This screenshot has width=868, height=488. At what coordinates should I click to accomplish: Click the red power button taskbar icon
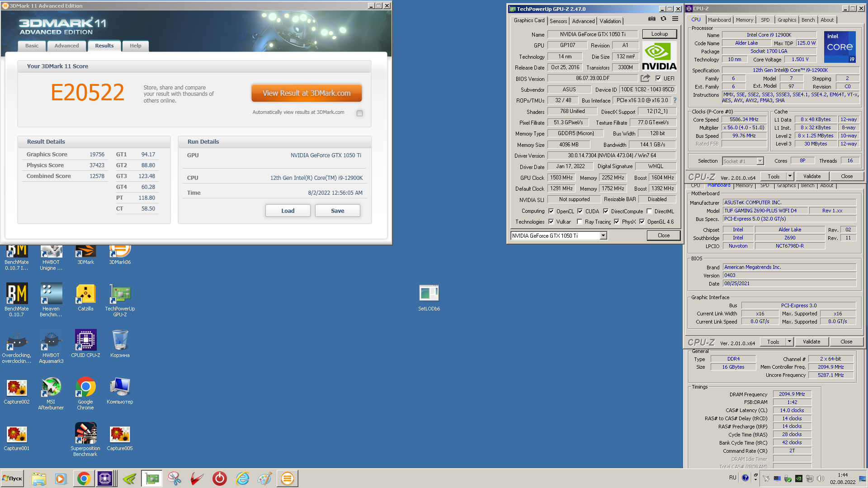(220, 479)
